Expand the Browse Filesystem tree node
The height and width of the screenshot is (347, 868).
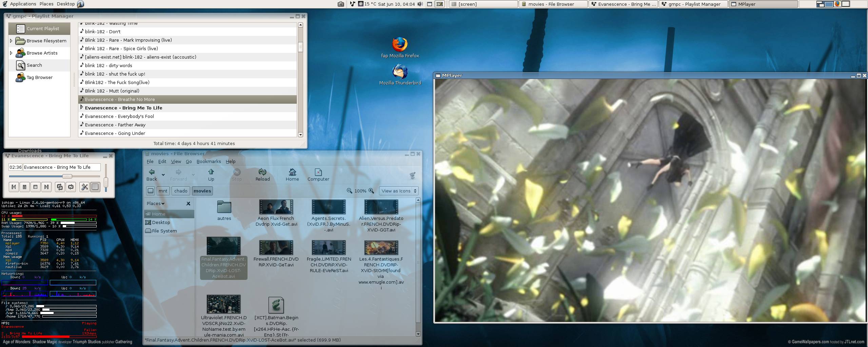(11, 41)
